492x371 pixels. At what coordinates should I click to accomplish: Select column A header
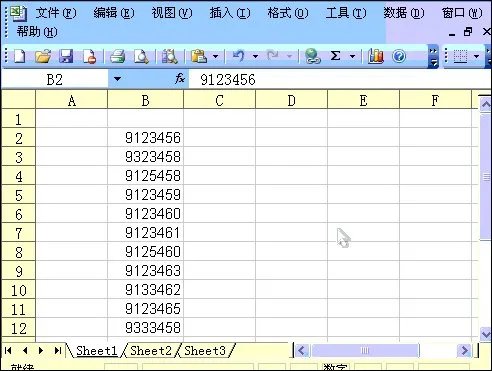coord(72,100)
